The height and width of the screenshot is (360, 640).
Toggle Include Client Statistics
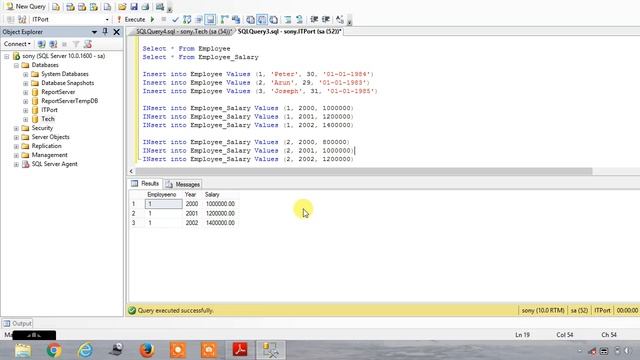pyautogui.click(x=236, y=20)
